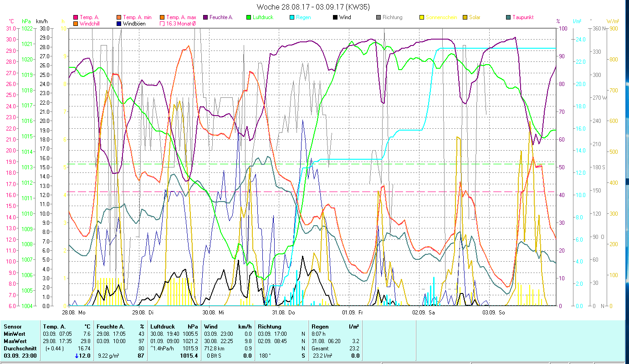This screenshot has width=629, height=364.
Task: Click the '03.09. 23:00' timestamp row label
Action: pos(20,356)
